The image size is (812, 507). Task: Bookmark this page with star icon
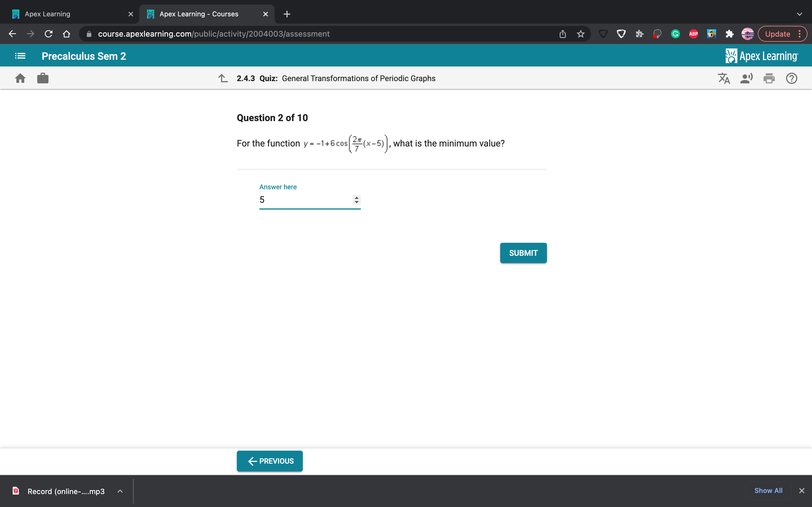[x=581, y=34]
